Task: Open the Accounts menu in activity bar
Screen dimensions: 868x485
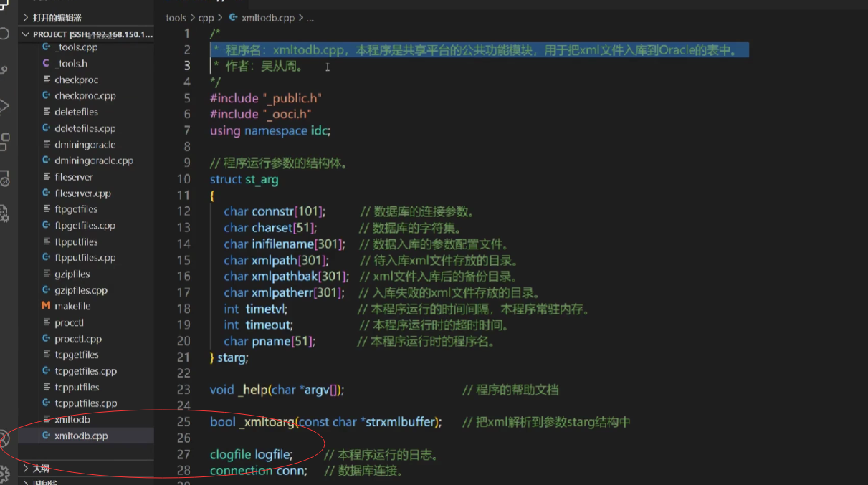Action: (4, 438)
